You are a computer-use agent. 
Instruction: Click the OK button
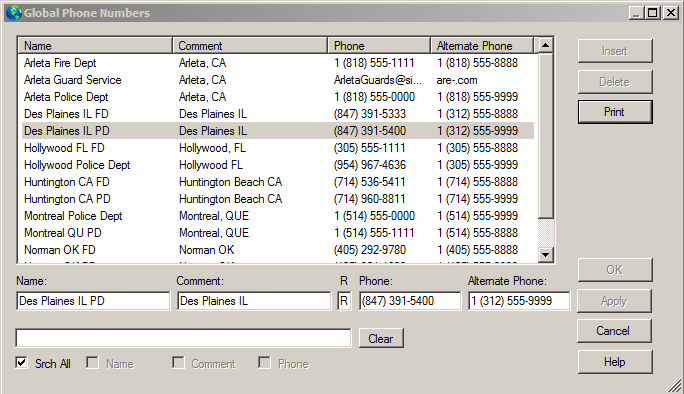pos(615,270)
